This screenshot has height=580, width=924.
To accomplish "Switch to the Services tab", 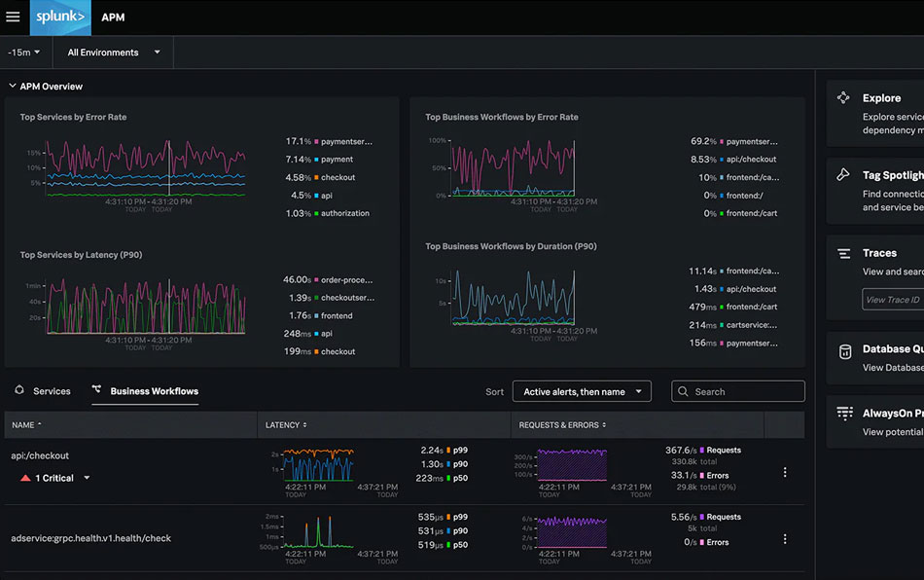I will (52, 391).
